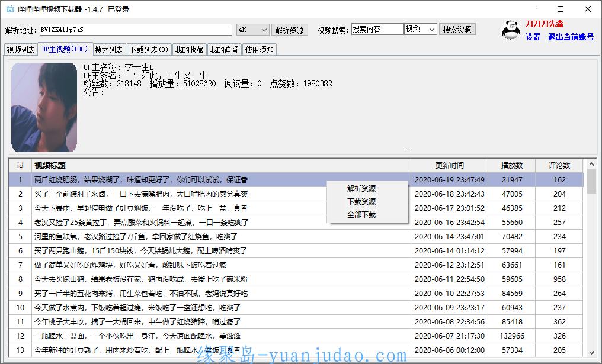This screenshot has width=602, height=364.
Task: Select row 今年桃子大丰收
Action: pyautogui.click(x=296, y=321)
